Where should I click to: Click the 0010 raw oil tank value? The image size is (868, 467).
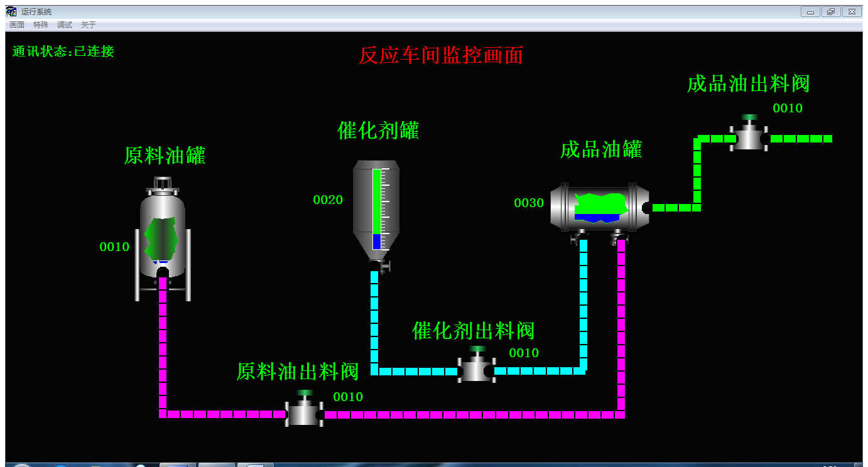[114, 247]
